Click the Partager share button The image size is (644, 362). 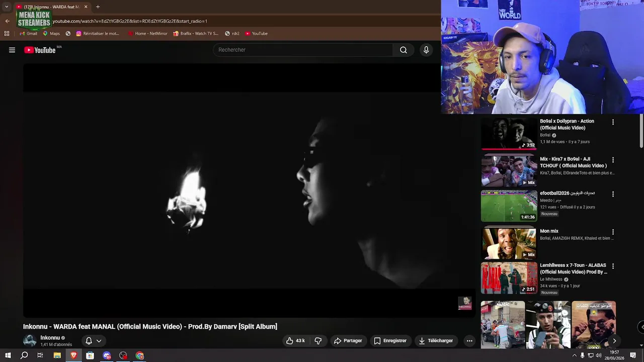point(348,340)
